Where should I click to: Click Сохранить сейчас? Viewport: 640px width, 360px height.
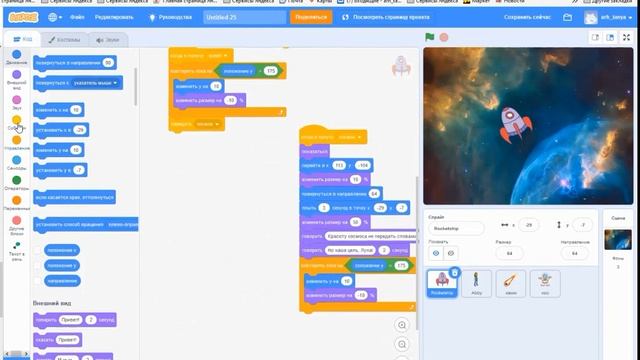click(527, 18)
